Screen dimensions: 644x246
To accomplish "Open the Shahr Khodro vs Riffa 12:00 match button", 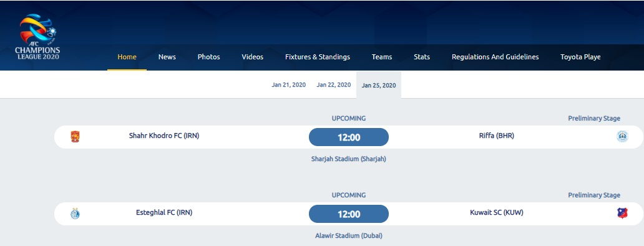I will point(349,137).
